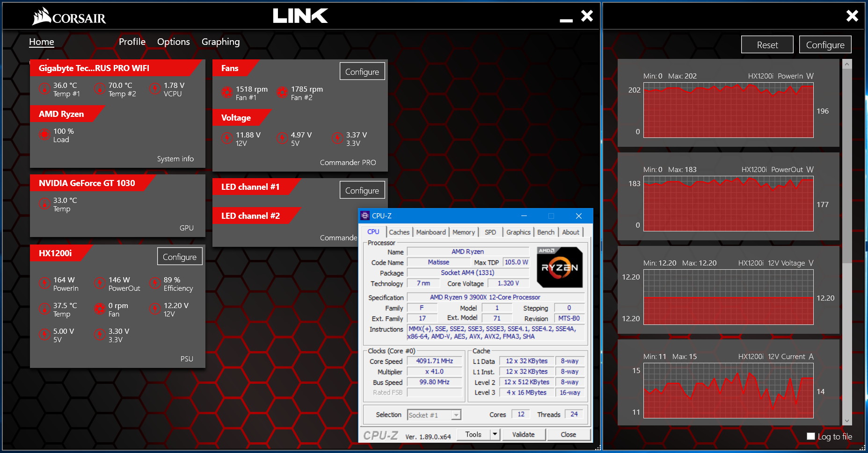Select the CPU tab in CPU-Z
This screenshot has height=453, width=868.
coord(373,231)
